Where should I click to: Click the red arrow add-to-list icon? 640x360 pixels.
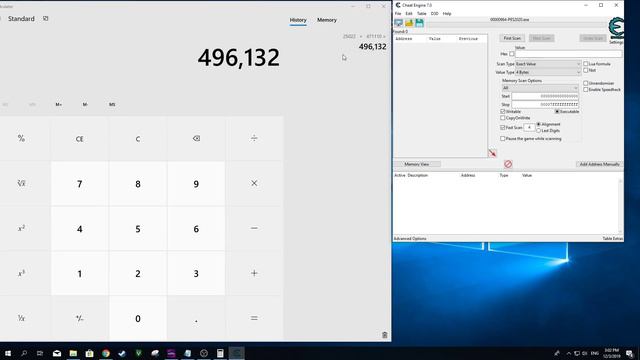pyautogui.click(x=492, y=153)
